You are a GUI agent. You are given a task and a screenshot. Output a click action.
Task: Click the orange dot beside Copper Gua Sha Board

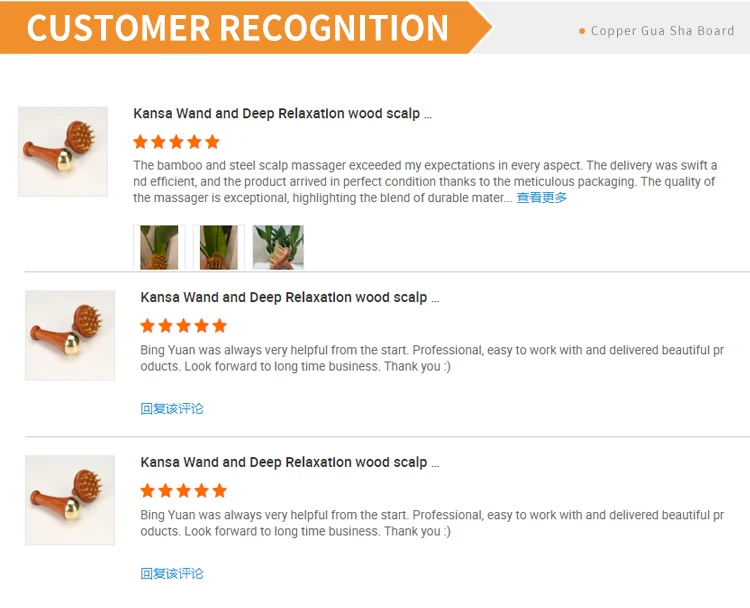pos(582,31)
